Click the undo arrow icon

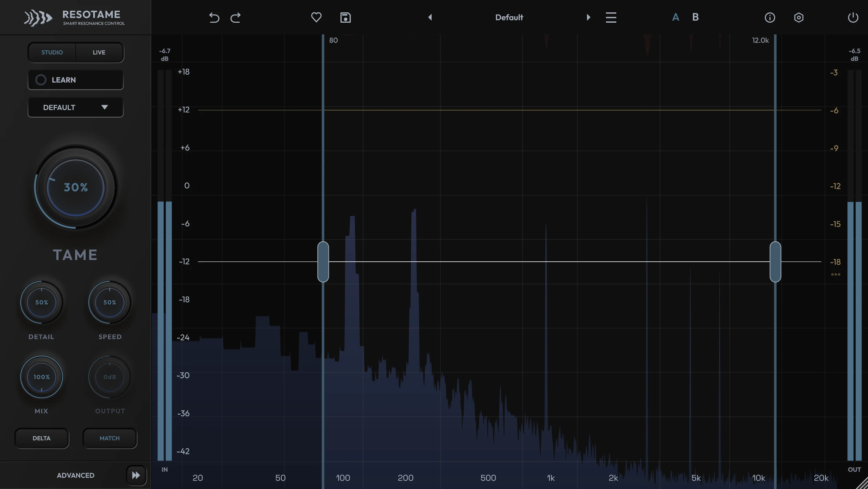tap(214, 17)
